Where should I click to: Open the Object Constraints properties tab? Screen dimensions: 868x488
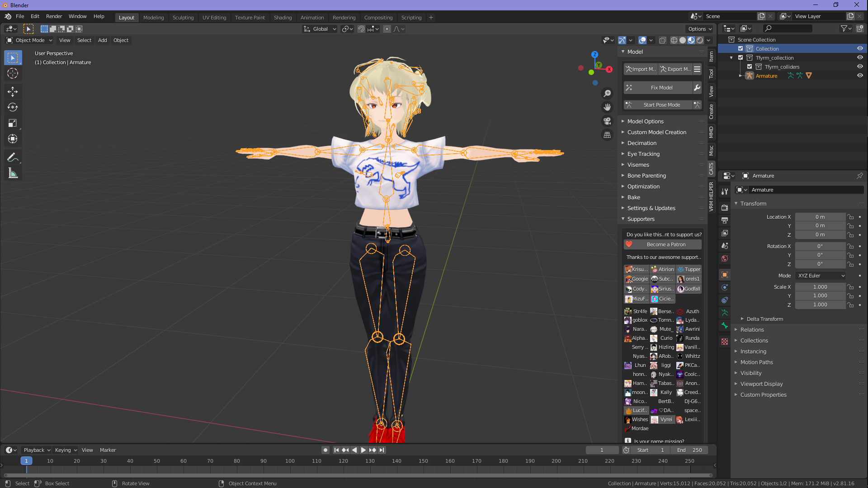click(x=725, y=300)
